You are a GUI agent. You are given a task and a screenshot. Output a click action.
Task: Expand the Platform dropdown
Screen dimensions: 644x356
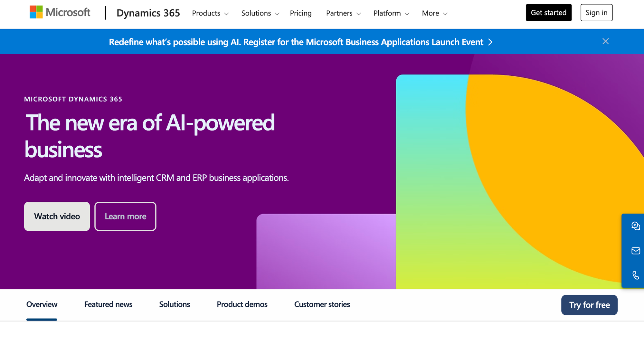[391, 13]
